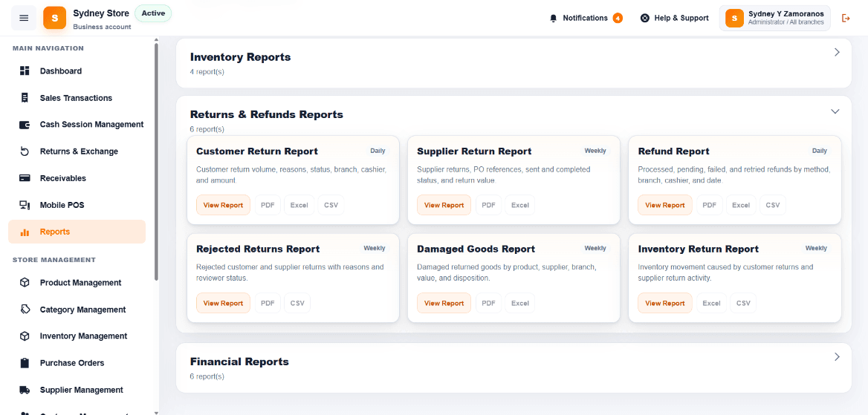Export Refund Report as Excel

741,206
